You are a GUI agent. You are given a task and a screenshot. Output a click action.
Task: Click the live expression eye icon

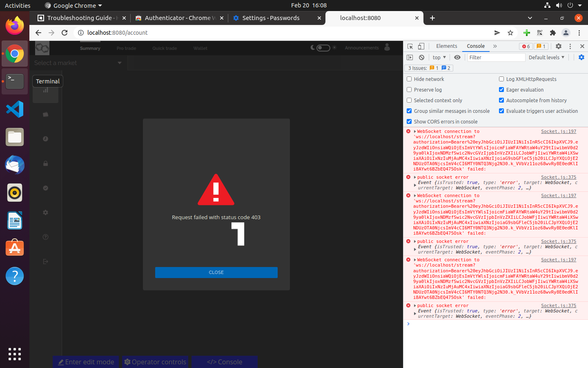click(457, 58)
